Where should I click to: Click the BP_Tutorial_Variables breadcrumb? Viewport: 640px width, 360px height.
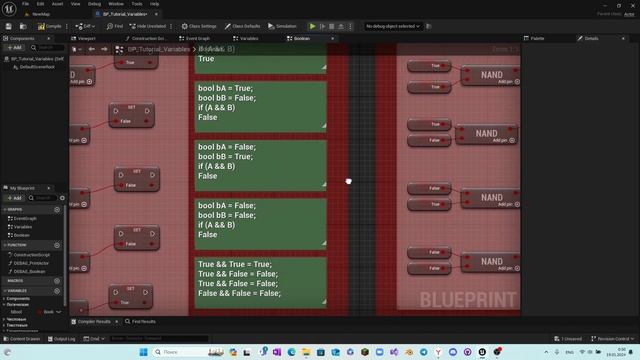158,49
